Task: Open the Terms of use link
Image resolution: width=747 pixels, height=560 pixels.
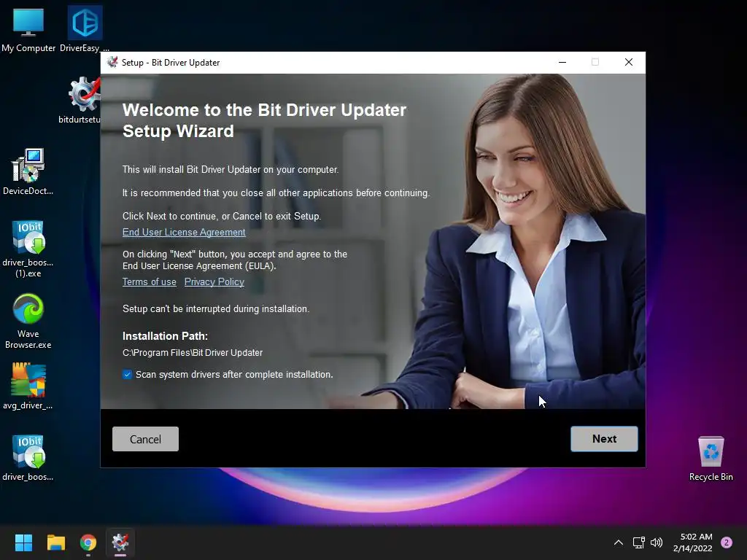Action: pos(149,282)
